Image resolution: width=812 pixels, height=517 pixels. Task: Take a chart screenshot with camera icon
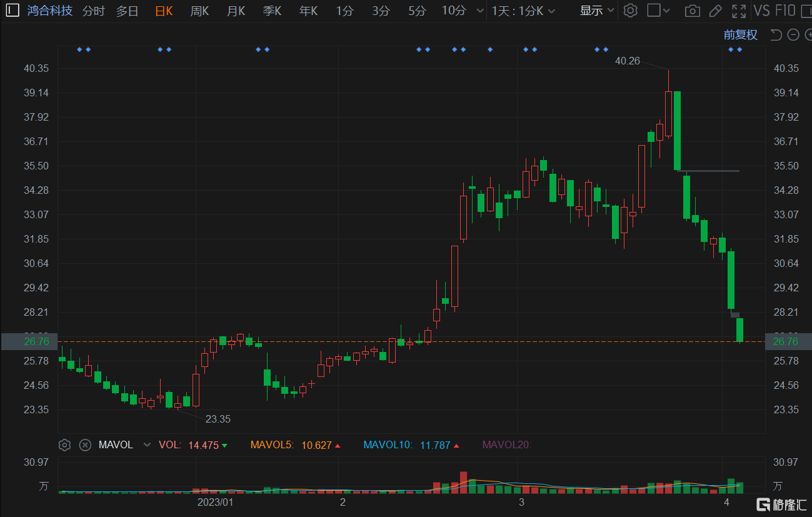click(692, 11)
